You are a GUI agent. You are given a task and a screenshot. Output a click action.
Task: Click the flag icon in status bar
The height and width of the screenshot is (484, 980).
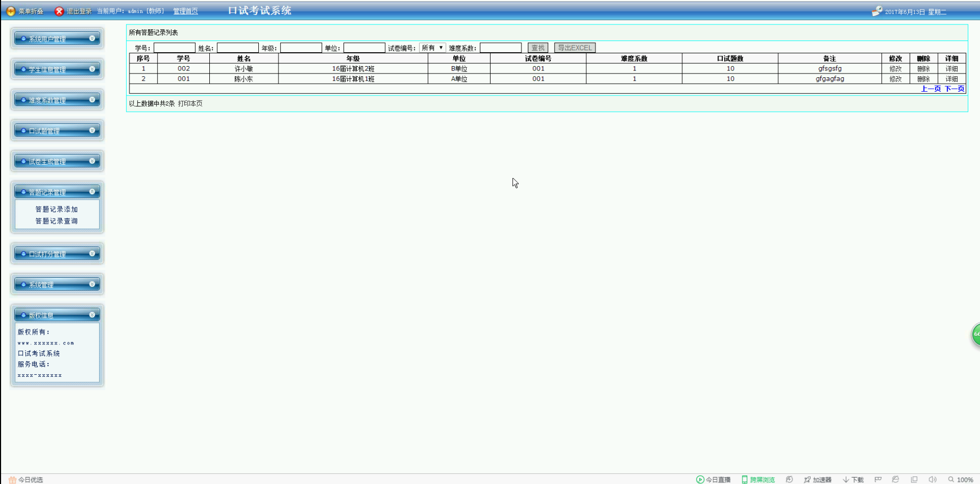(x=878, y=480)
